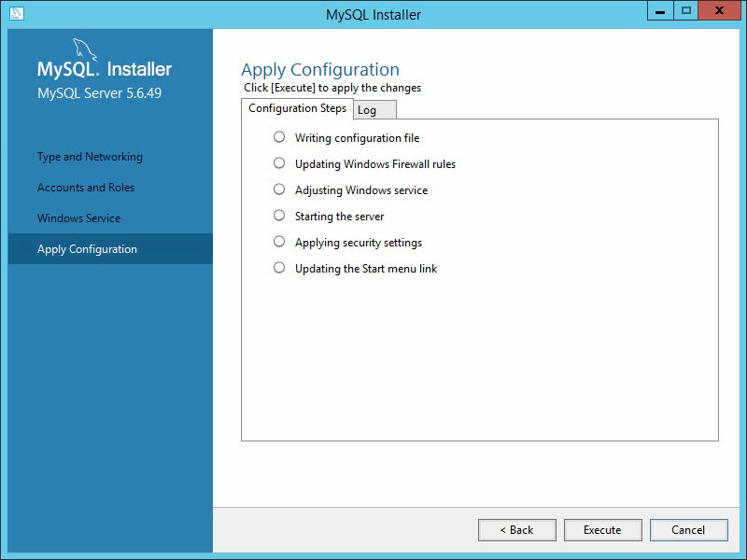Minimize the MySQL Installer window
The height and width of the screenshot is (560, 747).
660,11
